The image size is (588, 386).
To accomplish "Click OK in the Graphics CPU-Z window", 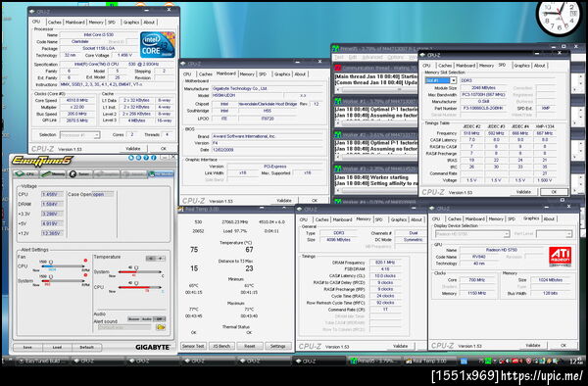I will coord(563,345).
